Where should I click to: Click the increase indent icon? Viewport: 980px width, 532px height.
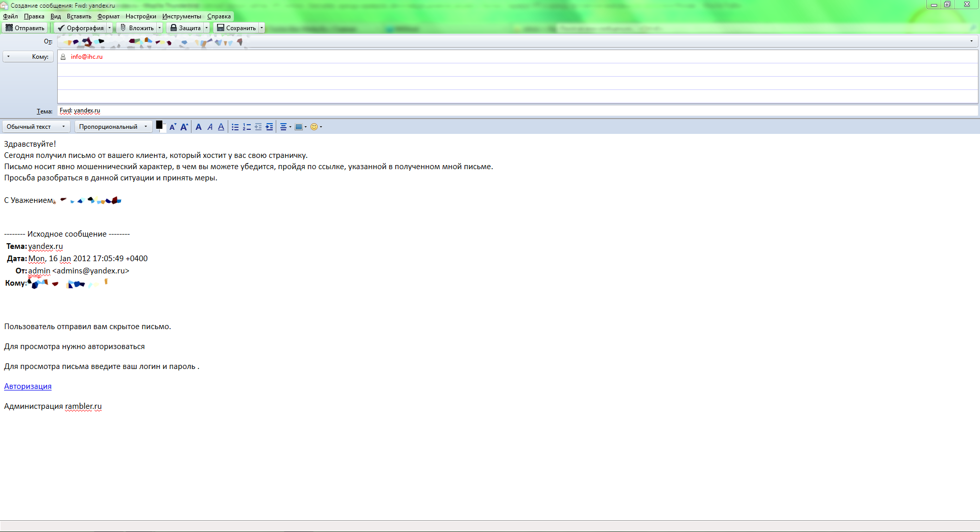click(x=269, y=127)
